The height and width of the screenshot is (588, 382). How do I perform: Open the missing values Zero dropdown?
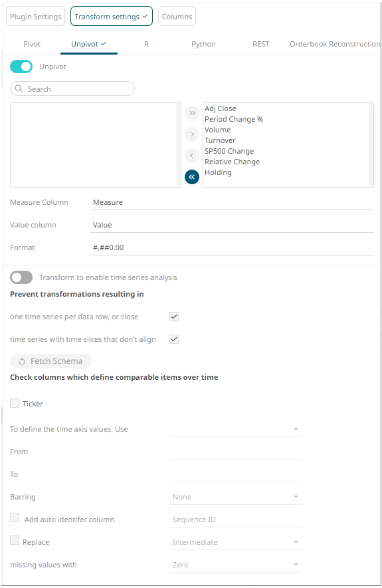click(x=236, y=565)
